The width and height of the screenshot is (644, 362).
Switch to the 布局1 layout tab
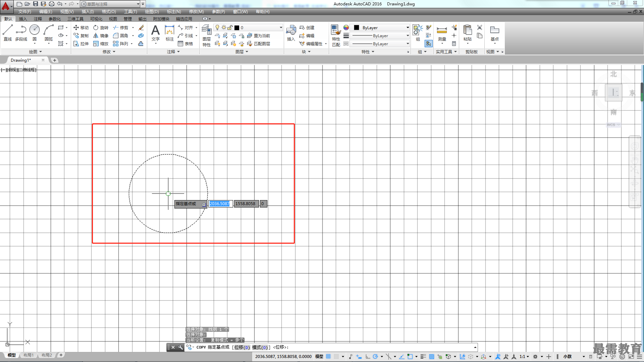(29, 355)
